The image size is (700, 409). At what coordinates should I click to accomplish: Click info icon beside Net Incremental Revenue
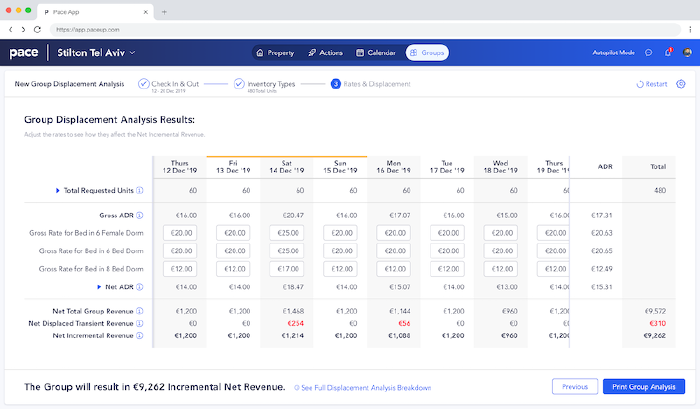[139, 336]
